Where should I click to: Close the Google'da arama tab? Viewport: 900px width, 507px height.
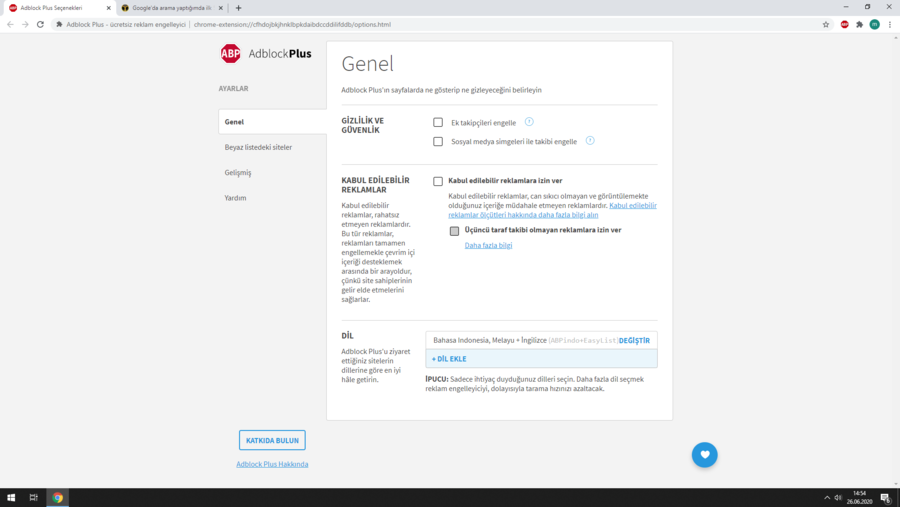[220, 8]
